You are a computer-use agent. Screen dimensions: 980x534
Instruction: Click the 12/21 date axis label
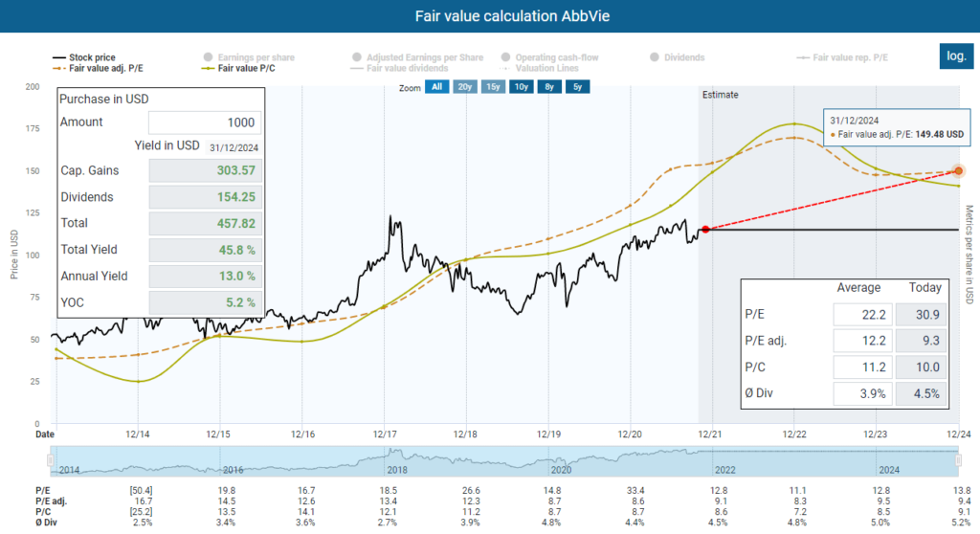pos(710,434)
